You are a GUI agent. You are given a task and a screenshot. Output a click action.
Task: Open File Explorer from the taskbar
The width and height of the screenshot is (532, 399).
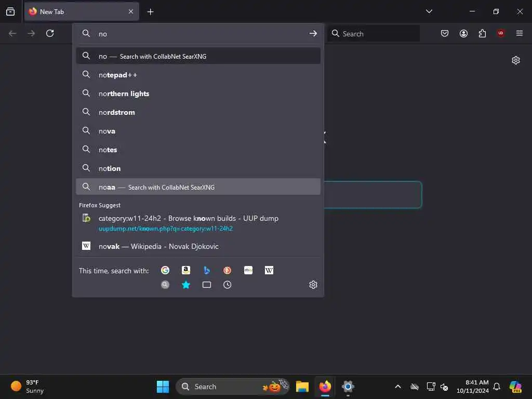click(302, 387)
